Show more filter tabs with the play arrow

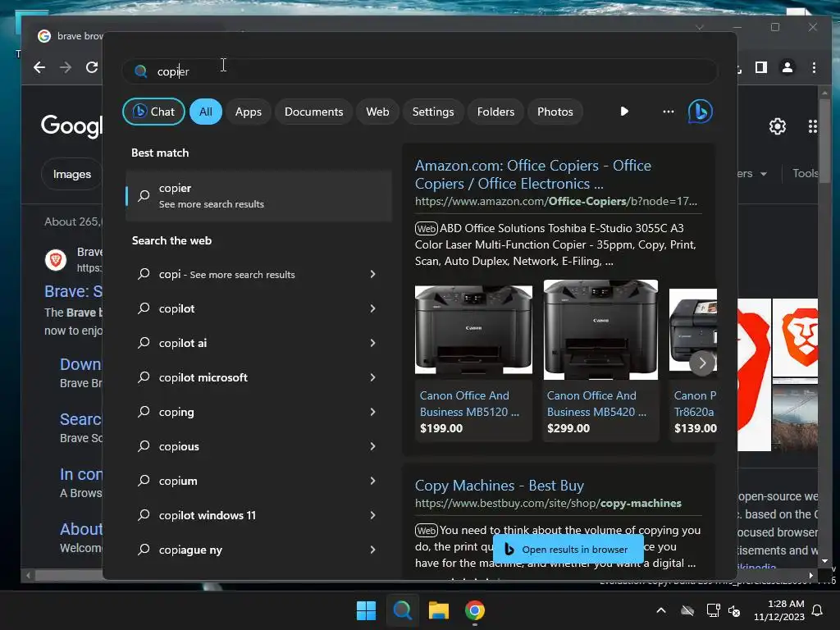[x=624, y=112]
